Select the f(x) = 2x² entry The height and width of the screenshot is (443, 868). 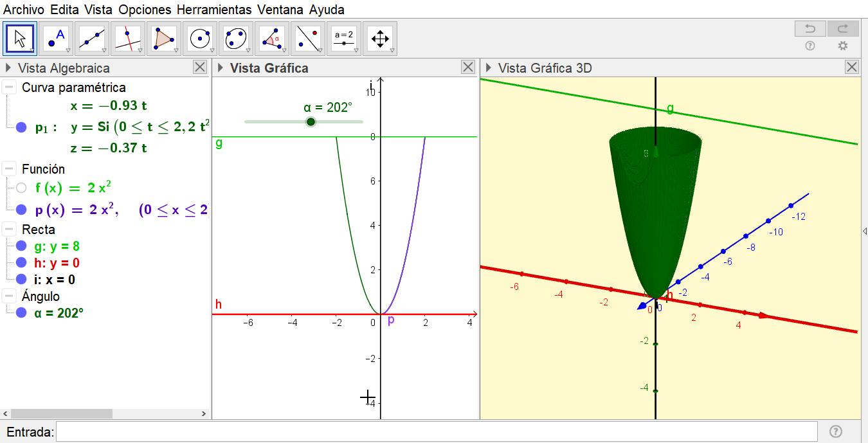[73, 188]
